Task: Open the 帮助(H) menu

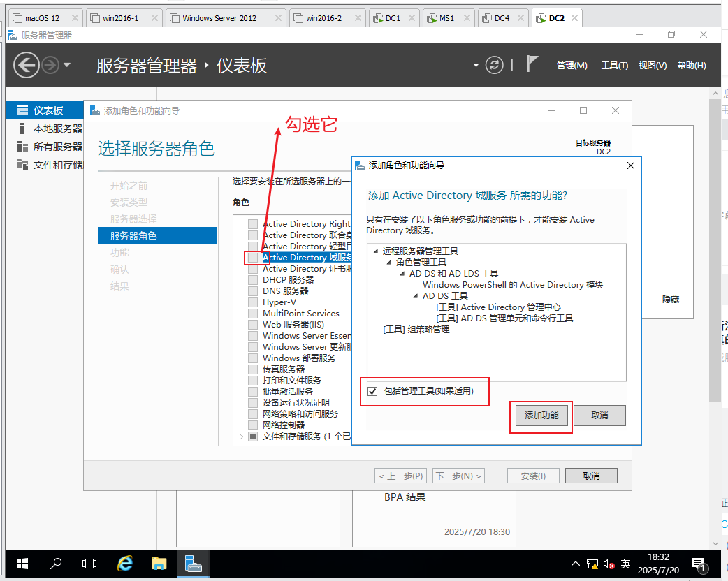Action: (x=692, y=66)
